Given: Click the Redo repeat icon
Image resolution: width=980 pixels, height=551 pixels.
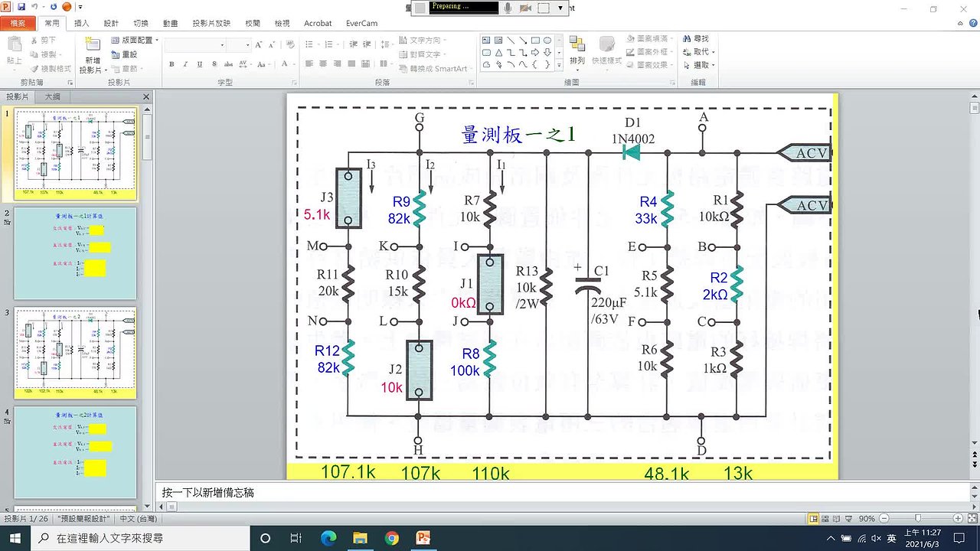Looking at the screenshot, I should coord(54,7).
